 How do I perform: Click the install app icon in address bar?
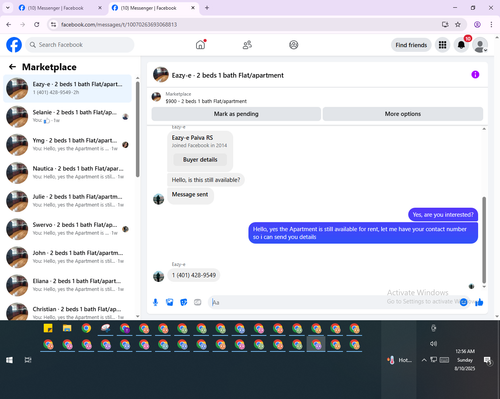445,24
